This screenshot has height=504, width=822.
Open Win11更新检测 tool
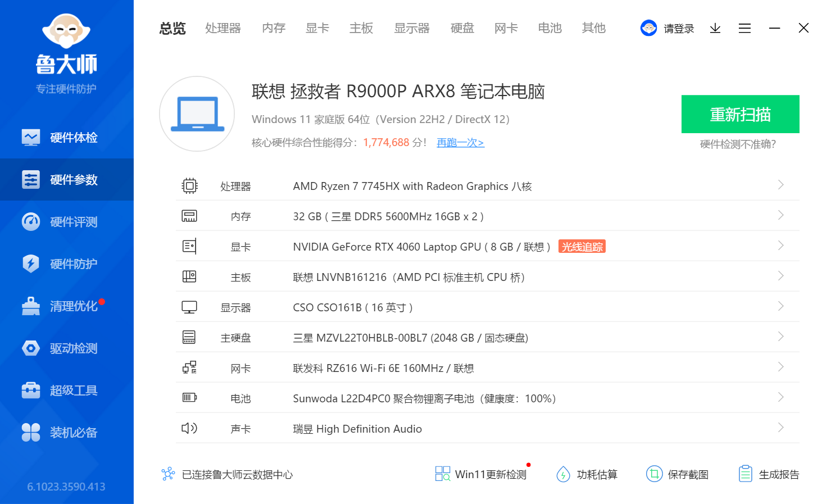coord(481,474)
